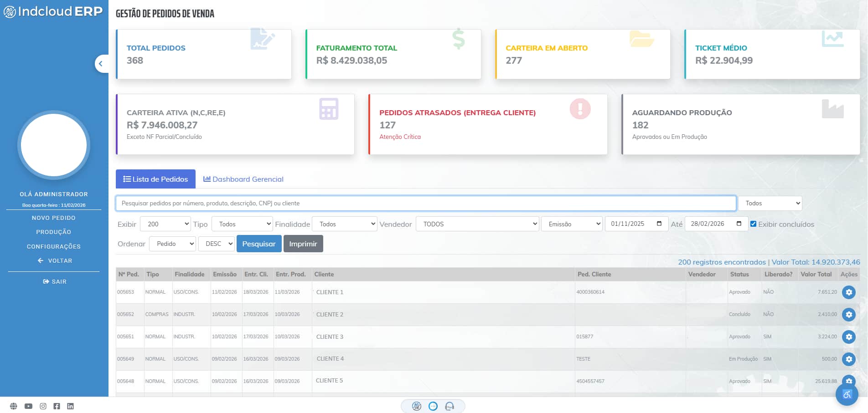Focus the order search input field
The width and height of the screenshot is (868, 413).
point(426,203)
